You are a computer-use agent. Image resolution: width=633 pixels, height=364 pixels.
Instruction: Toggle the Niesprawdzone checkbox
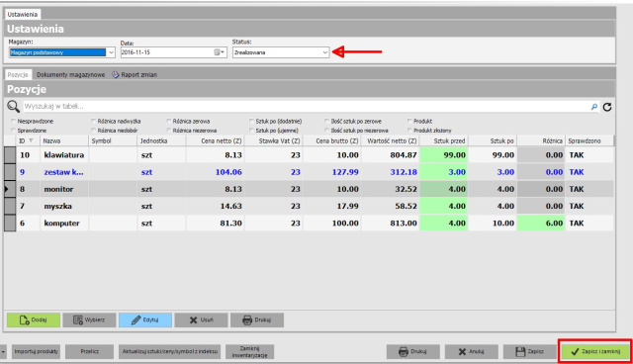tap(13, 121)
